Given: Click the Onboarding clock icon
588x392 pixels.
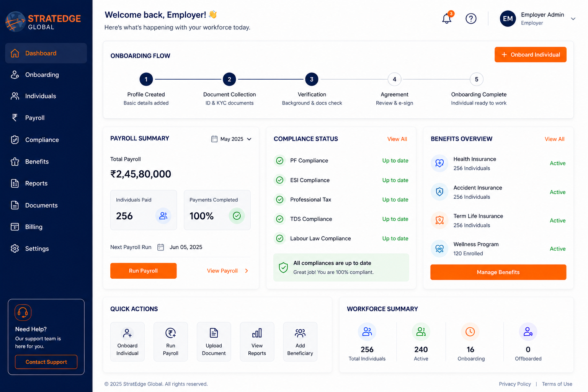Looking at the screenshot, I should coord(470,332).
